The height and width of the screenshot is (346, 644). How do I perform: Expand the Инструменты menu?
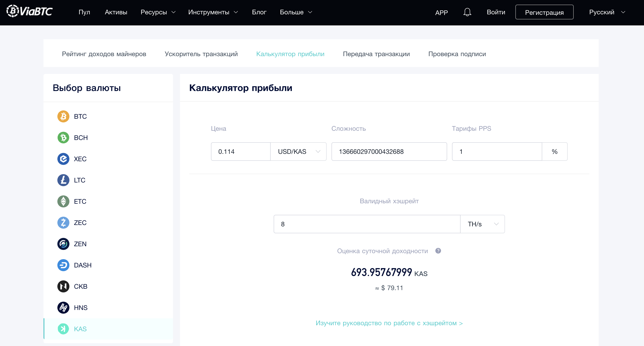tap(213, 12)
